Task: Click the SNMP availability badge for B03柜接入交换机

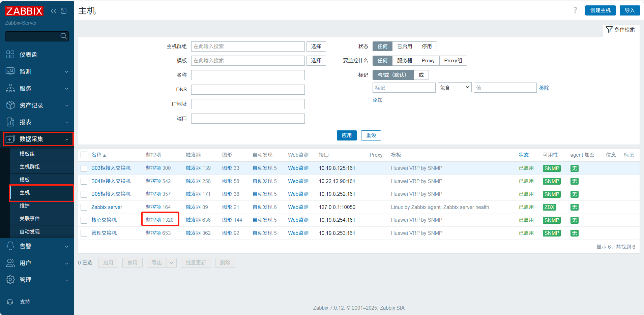Action: [552, 168]
